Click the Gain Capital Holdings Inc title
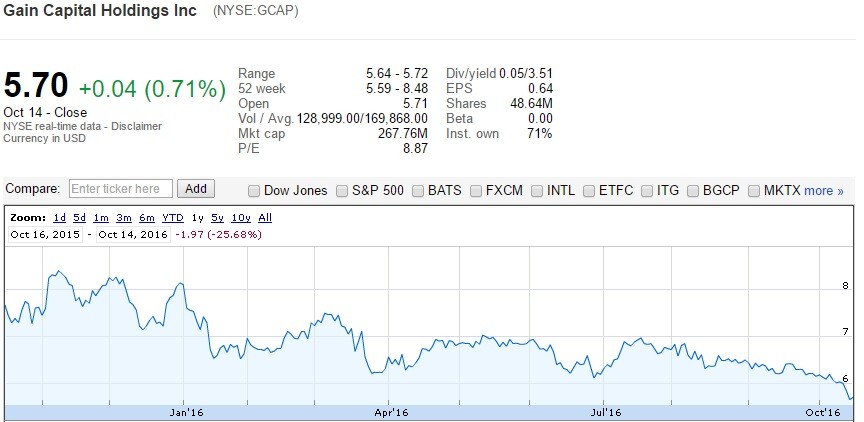 click(100, 10)
